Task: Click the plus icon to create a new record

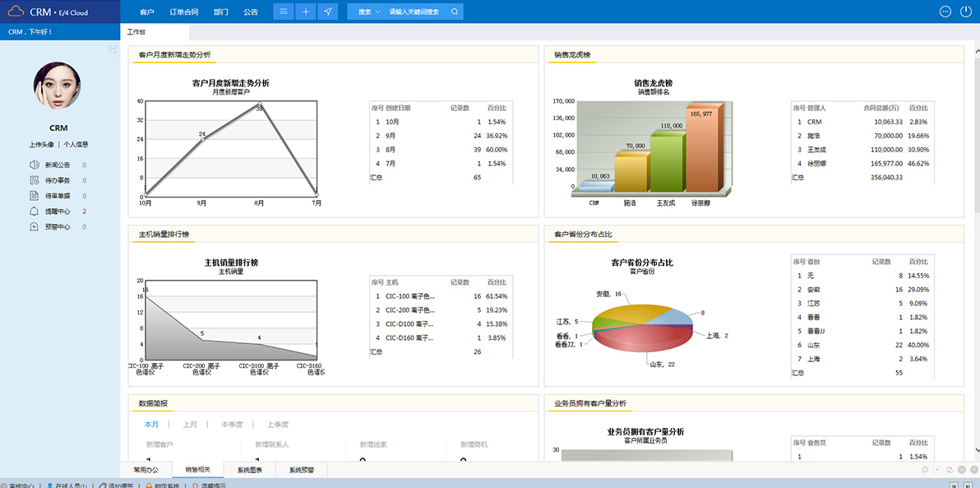Action: click(305, 12)
